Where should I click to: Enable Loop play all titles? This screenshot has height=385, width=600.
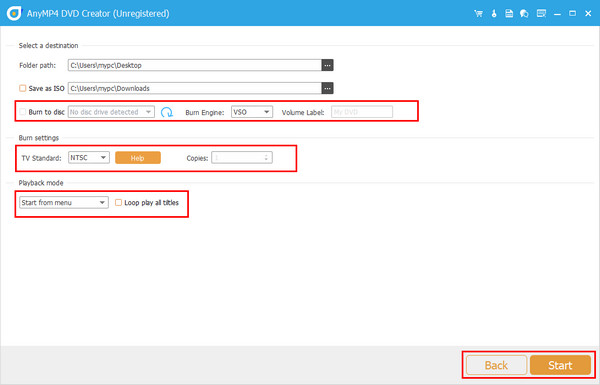119,202
